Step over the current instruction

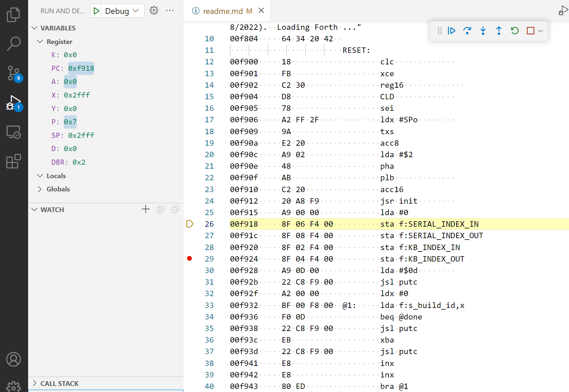coord(467,31)
